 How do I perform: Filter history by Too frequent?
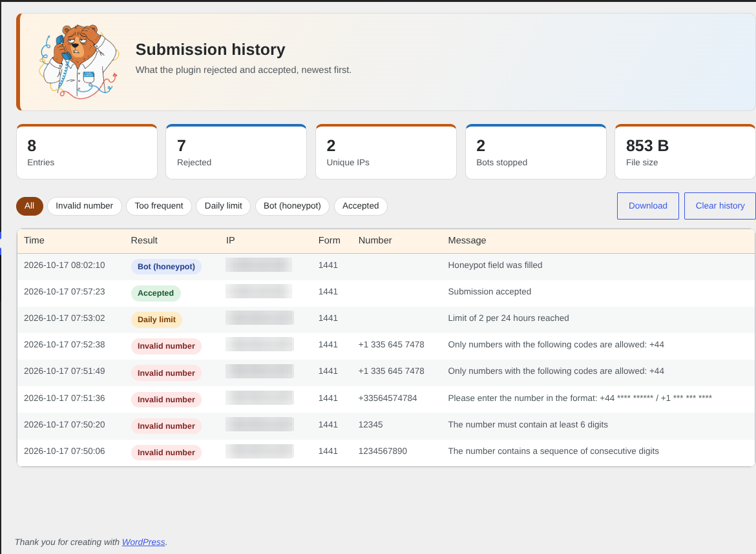(158, 206)
